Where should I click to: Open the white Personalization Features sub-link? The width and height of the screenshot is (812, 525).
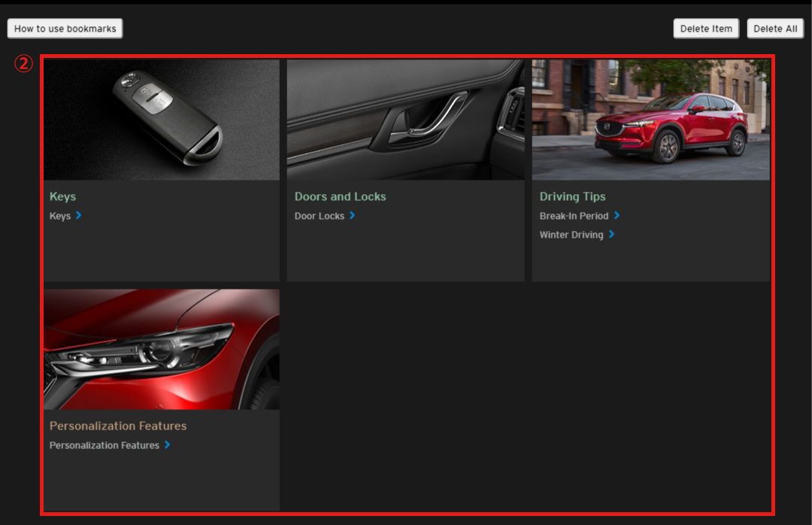coord(105,446)
